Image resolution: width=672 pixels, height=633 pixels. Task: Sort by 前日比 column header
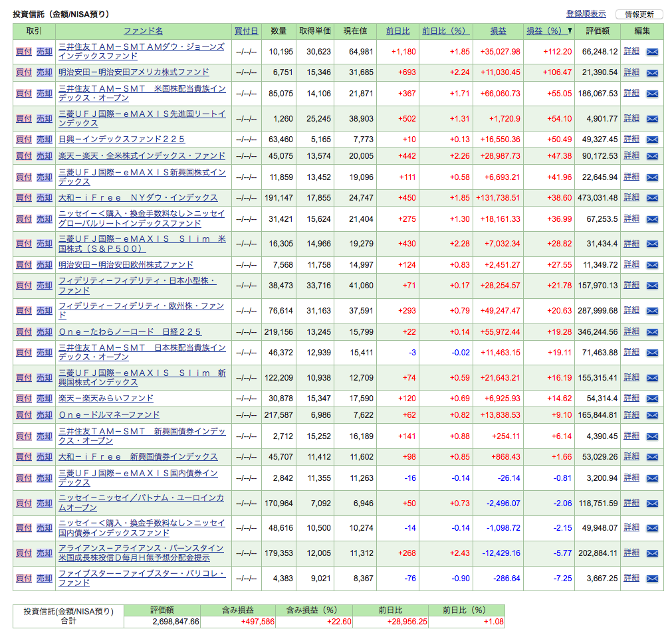pyautogui.click(x=397, y=31)
